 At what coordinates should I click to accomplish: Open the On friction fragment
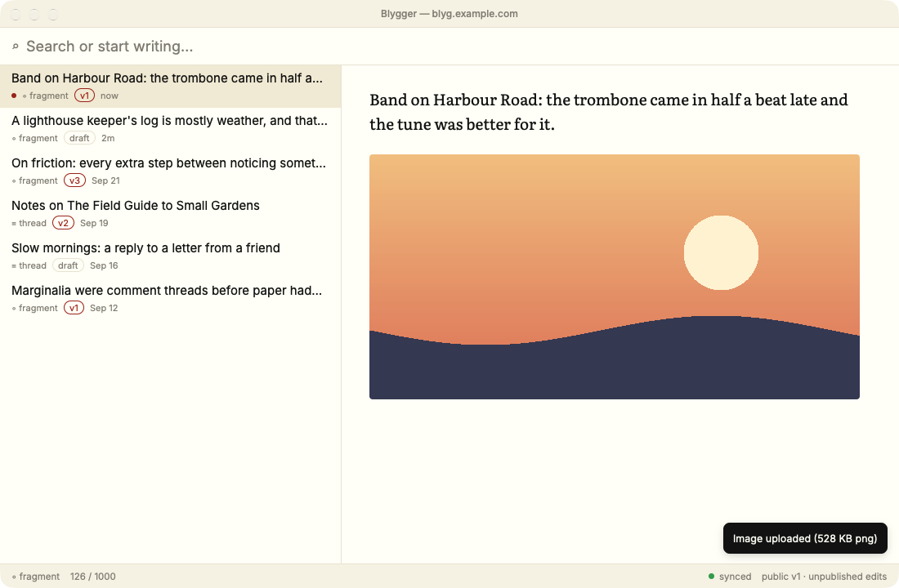click(x=170, y=171)
